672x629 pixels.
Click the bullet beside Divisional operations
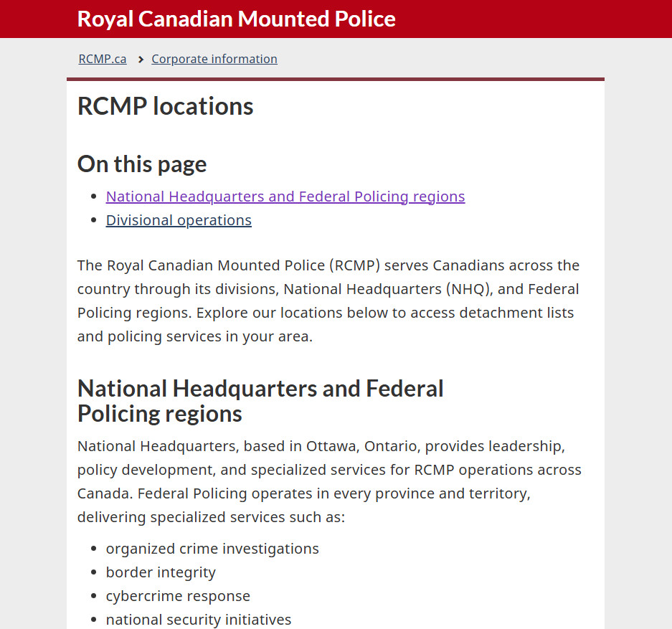point(94,220)
